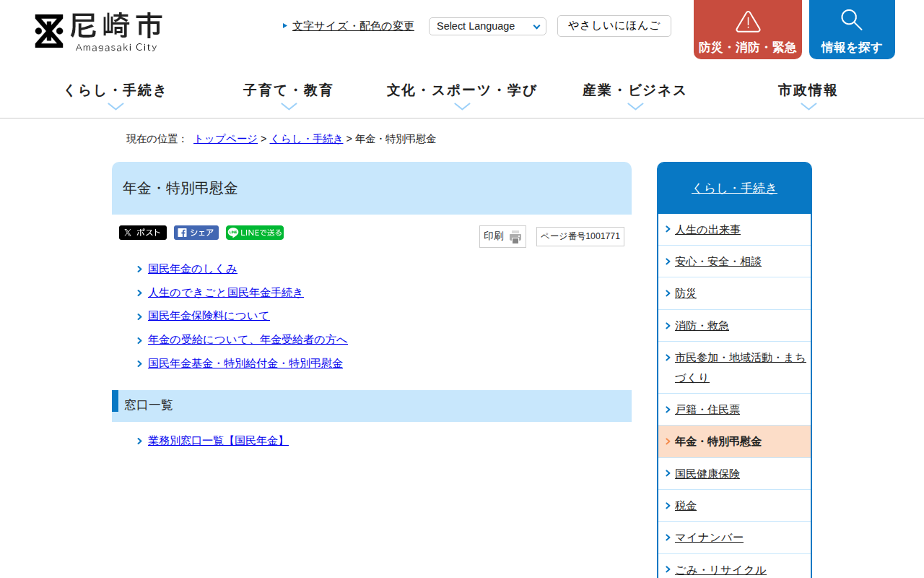Share on Facebook with the シェア button
Image resolution: width=924 pixels, height=578 pixels.
196,233
